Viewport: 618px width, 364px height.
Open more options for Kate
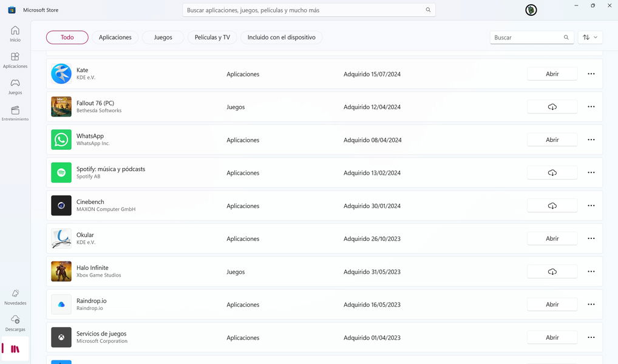coord(591,73)
